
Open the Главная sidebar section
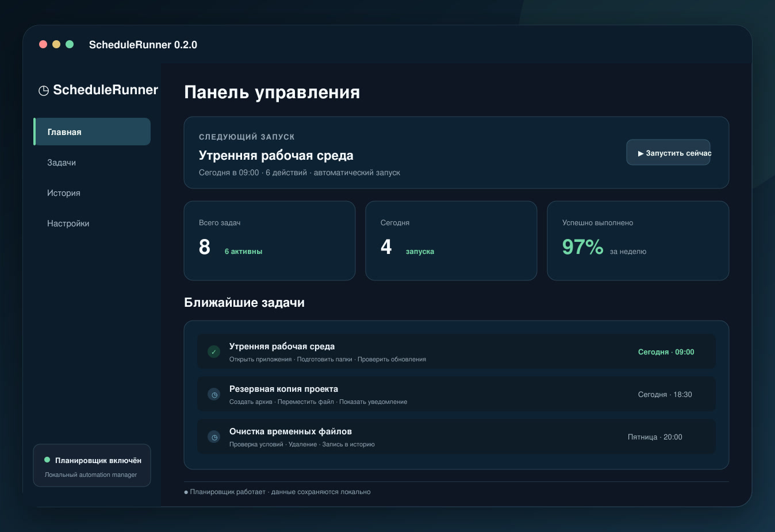point(92,132)
